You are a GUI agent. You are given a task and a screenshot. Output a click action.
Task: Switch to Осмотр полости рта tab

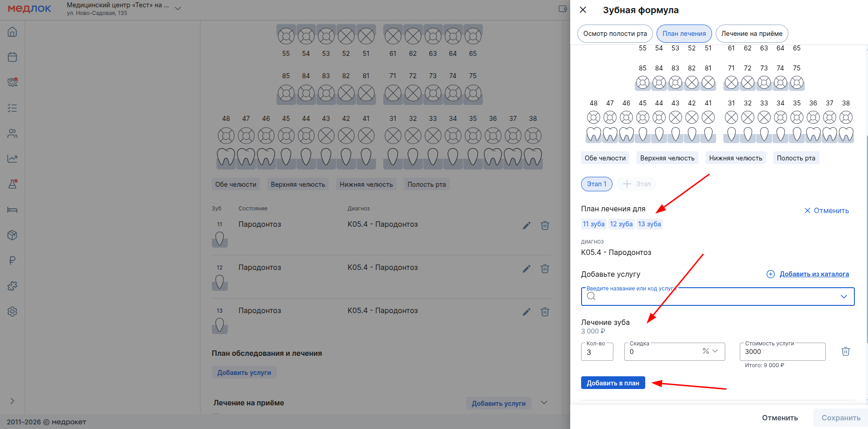pos(615,34)
